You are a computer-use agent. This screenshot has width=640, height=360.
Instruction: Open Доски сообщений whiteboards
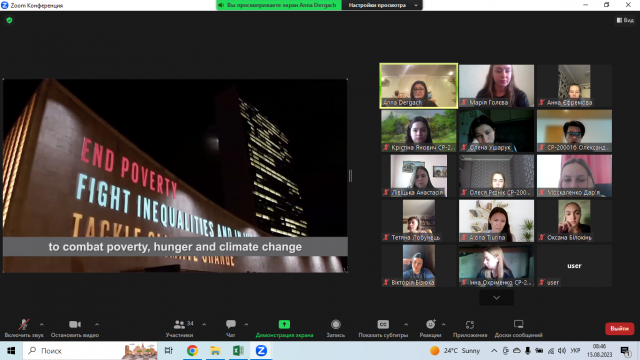(x=518, y=328)
